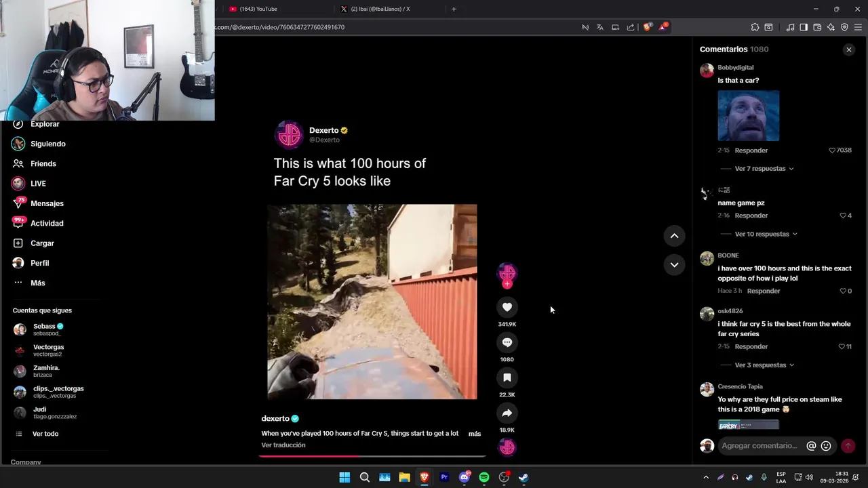Toggle the browser sidebar panel icon

(x=804, y=27)
